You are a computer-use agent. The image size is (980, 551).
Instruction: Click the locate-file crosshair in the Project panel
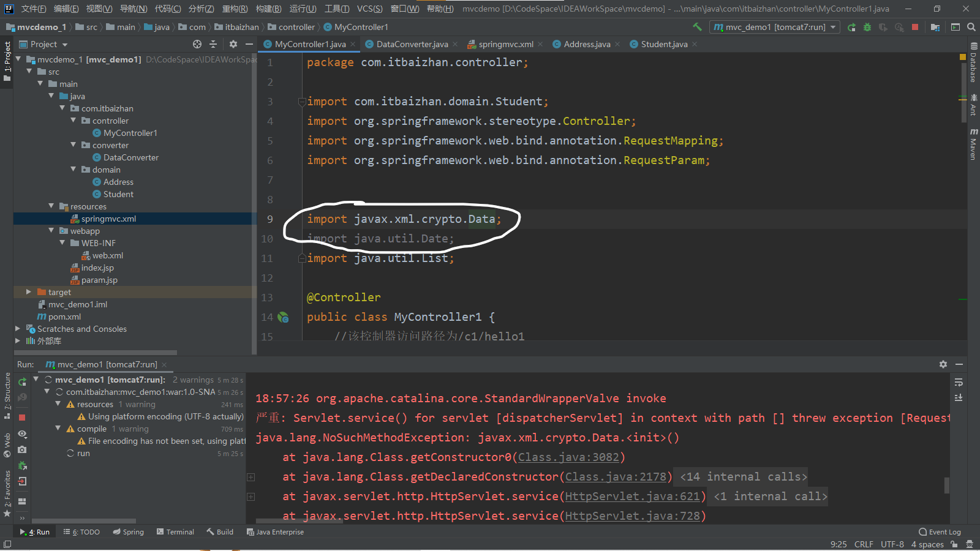197,44
